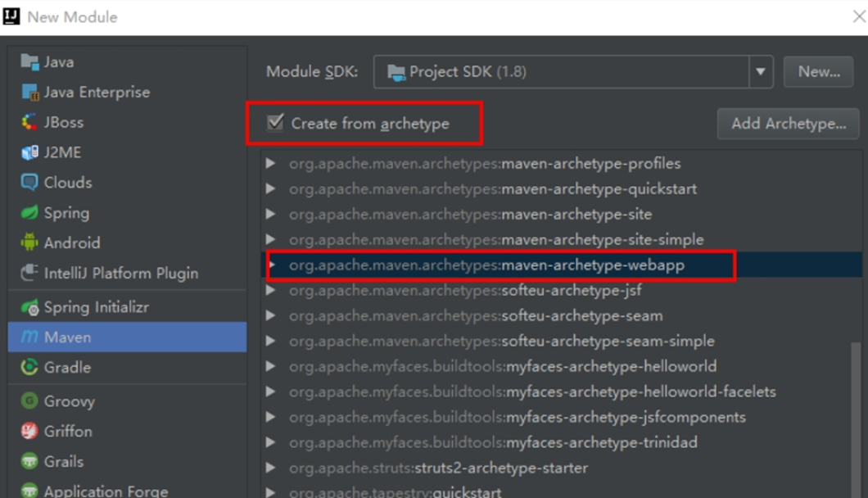
Task: Select Java Enterprise module type
Action: point(127,92)
